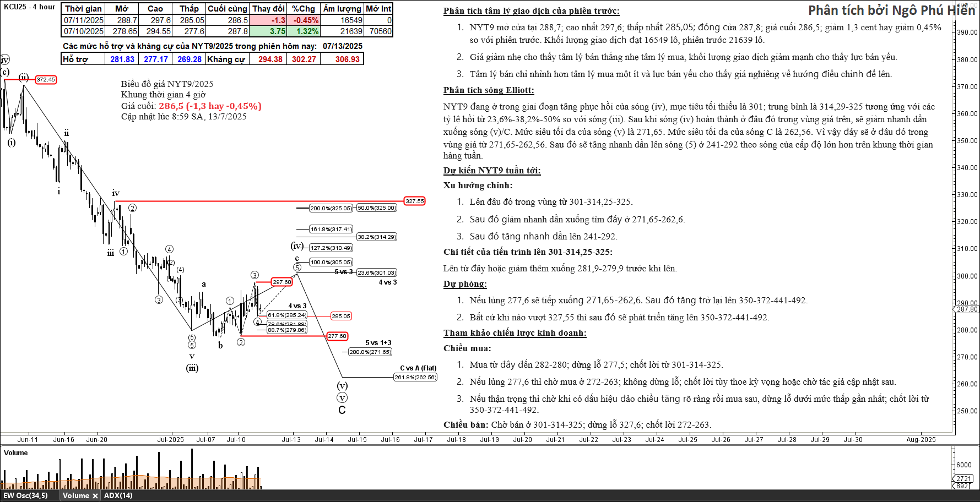980x502 pixels.
Task: Click the 287.80 current price axis marker
Action: click(967, 309)
